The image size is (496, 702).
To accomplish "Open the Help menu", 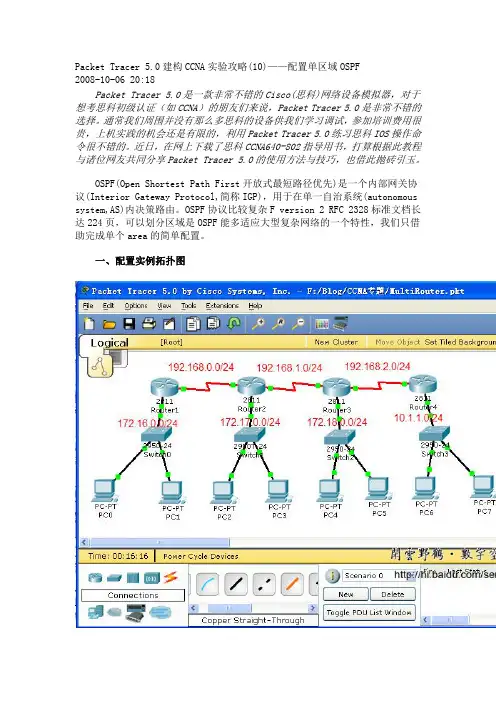I will pos(255,305).
